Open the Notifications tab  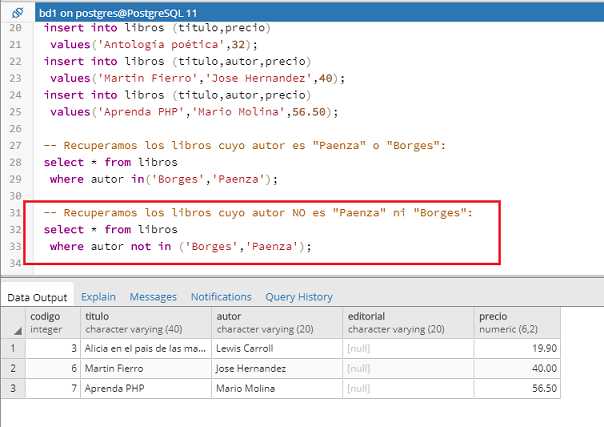[221, 297]
